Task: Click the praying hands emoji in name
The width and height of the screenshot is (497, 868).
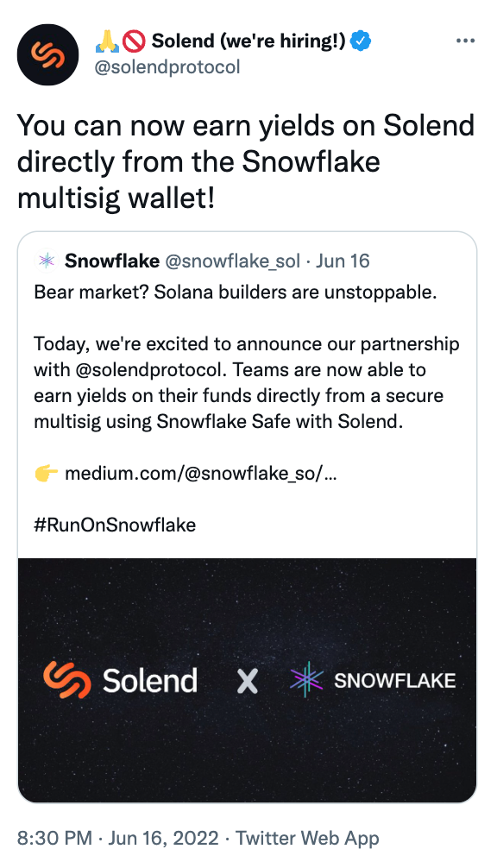Action: 107,41
